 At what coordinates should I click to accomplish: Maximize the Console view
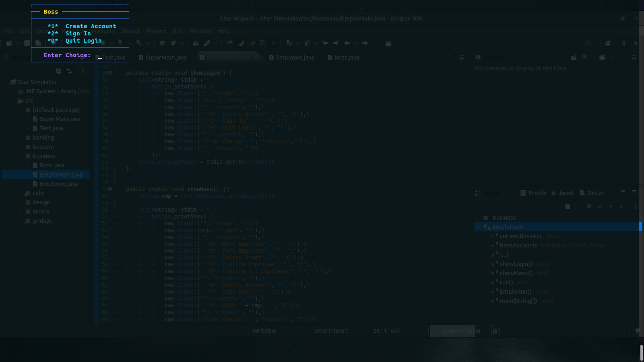click(633, 57)
